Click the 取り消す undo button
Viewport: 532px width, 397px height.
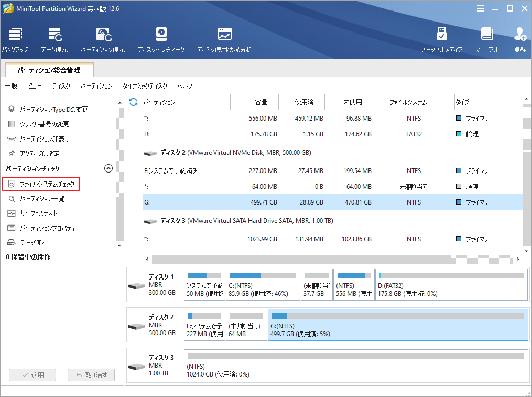(x=91, y=375)
